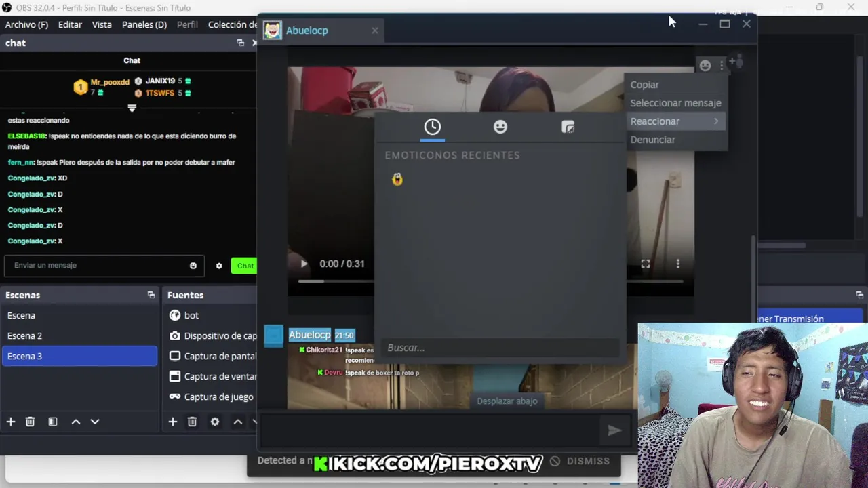
Task: Open stickers tab in picker
Action: click(568, 127)
